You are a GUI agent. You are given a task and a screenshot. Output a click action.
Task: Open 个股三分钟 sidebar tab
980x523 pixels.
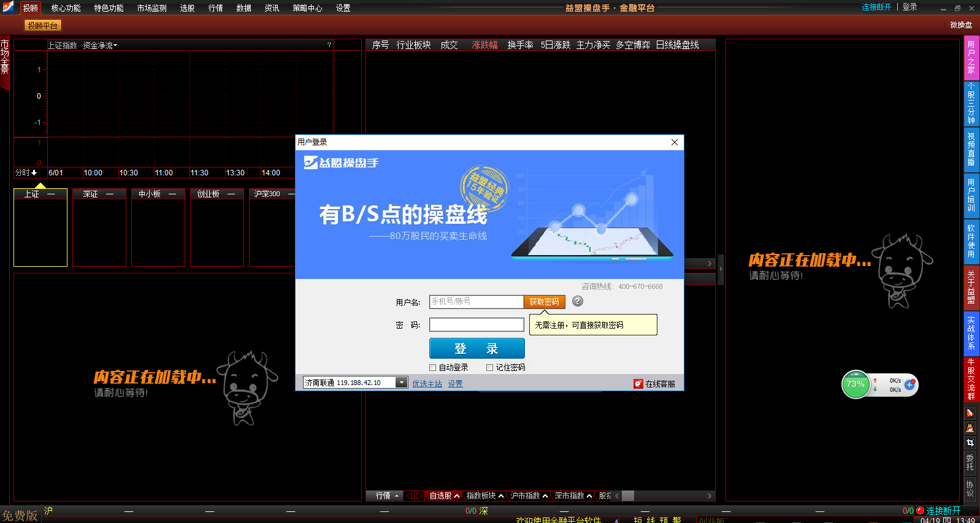971,103
